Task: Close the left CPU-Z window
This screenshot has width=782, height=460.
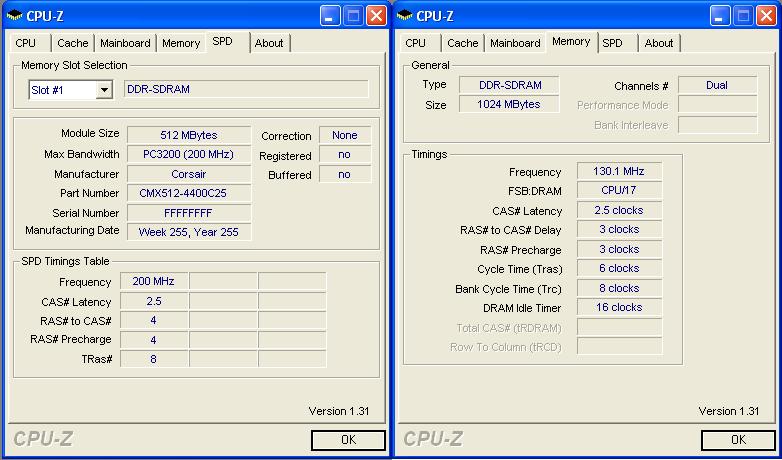Action: tap(377, 16)
